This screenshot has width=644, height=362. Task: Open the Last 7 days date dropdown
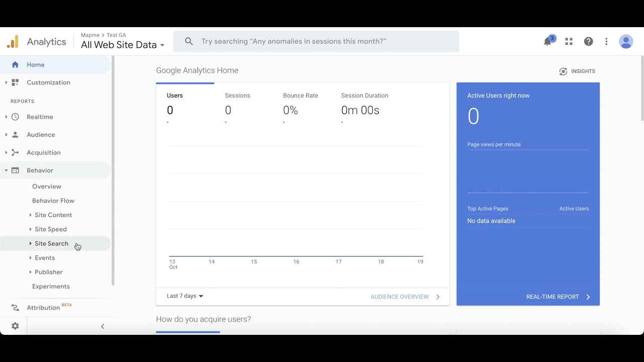click(185, 296)
